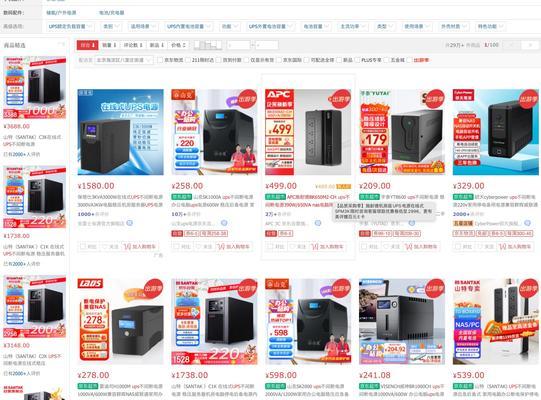Add the ¥1580.00 UPS to shopping cart

(140, 246)
